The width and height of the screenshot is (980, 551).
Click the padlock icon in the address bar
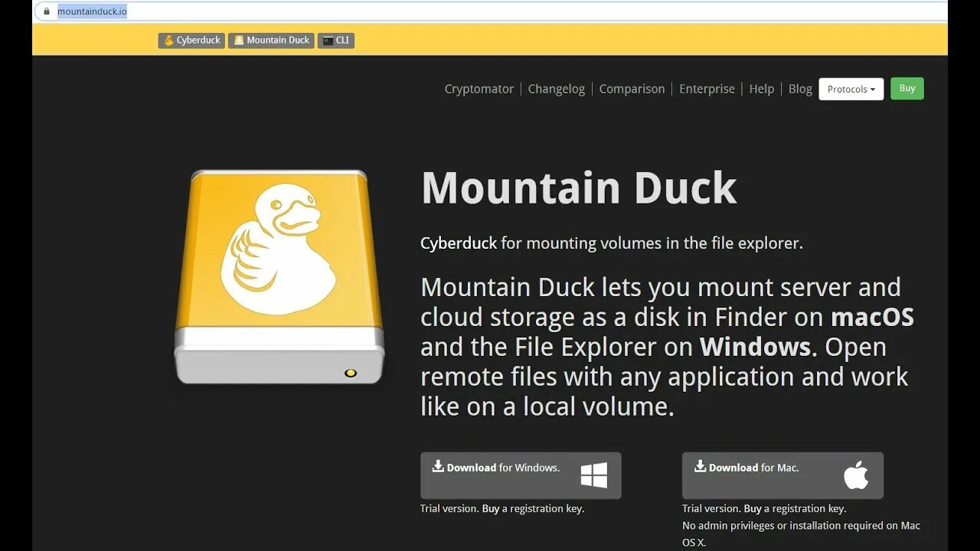point(48,11)
